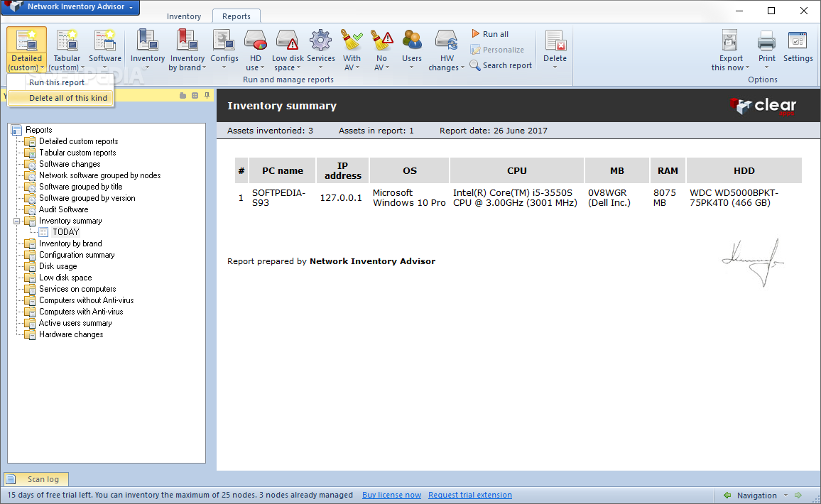This screenshot has width=821, height=504.
Task: Open the Inventory by brand report
Action: pyautogui.click(x=187, y=41)
